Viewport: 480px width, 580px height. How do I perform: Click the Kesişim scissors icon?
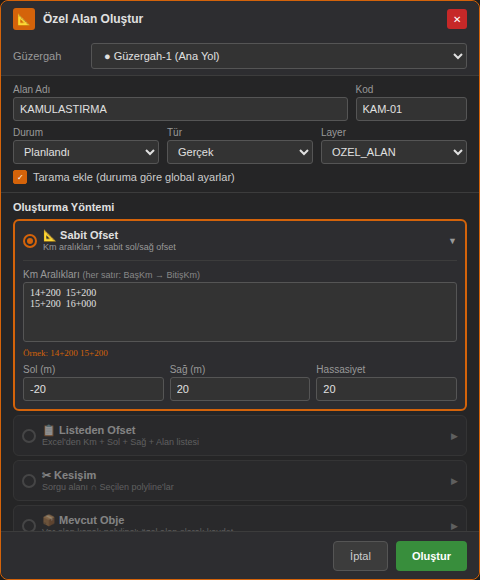(x=46, y=475)
